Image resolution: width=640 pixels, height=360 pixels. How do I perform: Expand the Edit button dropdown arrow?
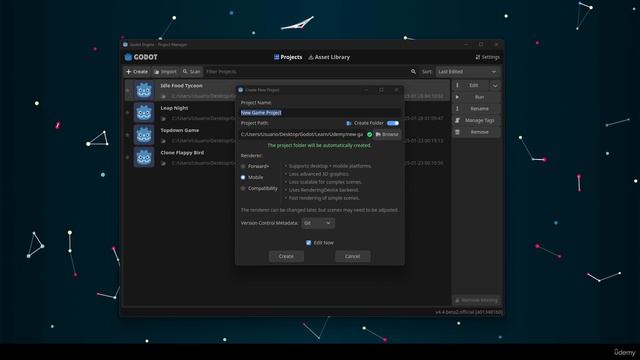495,85
